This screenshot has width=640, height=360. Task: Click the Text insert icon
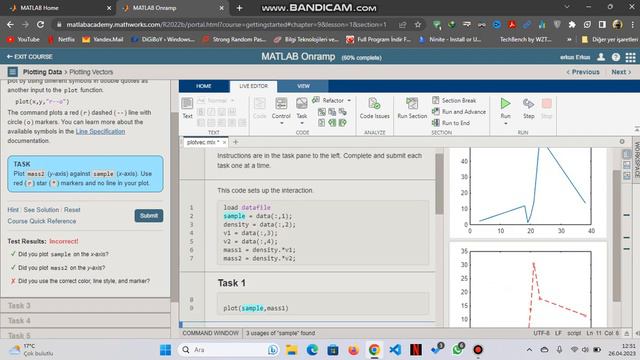187,104
